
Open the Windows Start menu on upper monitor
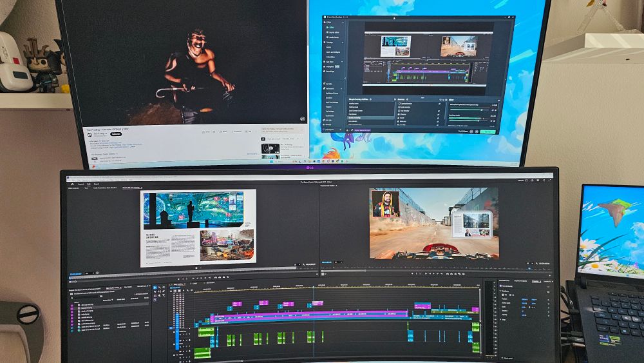(x=272, y=162)
